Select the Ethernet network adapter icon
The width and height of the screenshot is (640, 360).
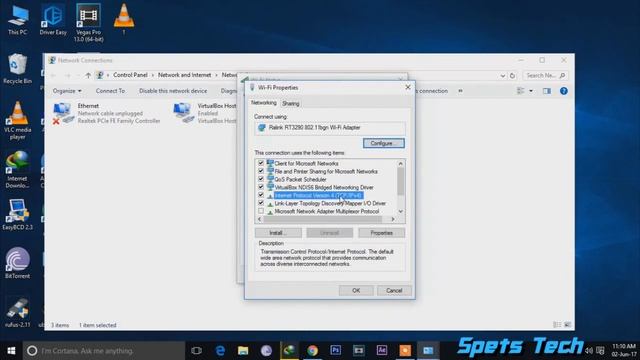(63, 113)
